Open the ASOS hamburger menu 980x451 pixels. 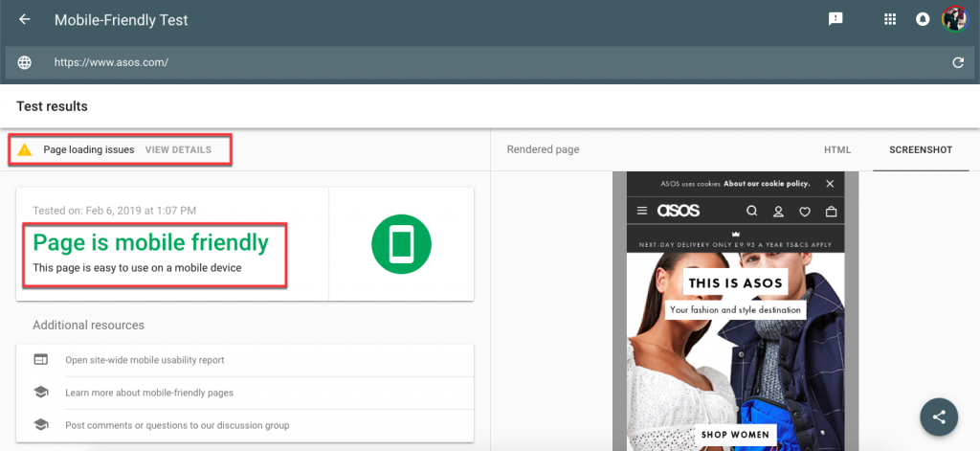tap(642, 212)
